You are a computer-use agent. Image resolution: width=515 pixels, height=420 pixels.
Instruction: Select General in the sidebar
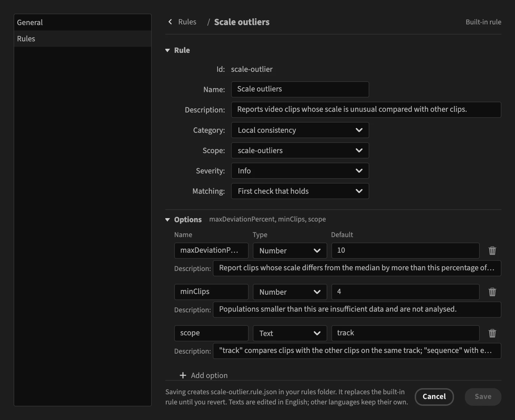click(83, 22)
